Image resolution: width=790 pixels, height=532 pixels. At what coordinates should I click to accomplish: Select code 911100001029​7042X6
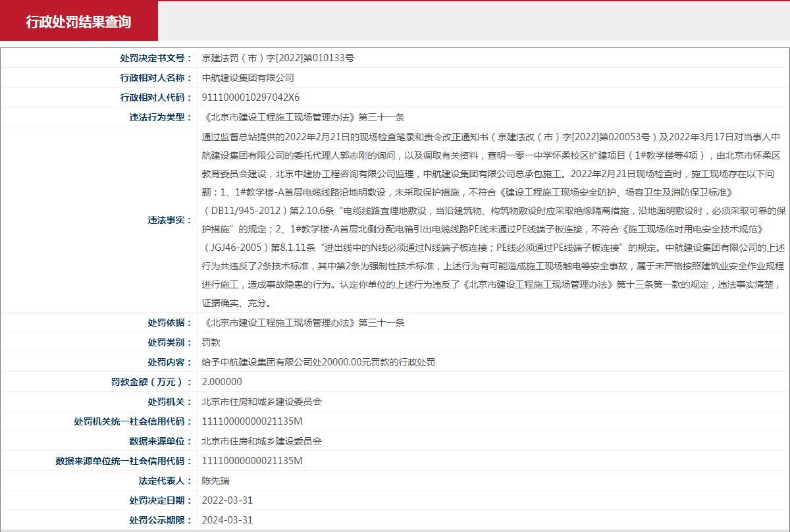[x=250, y=97]
